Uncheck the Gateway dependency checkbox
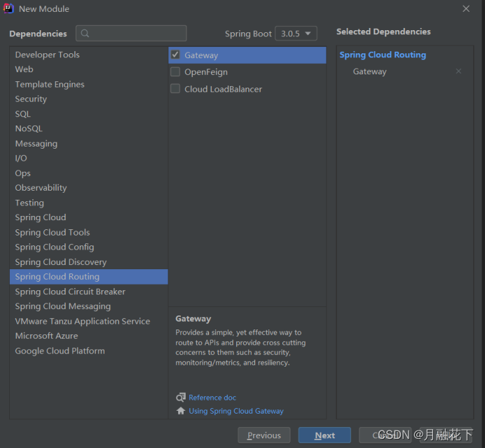Viewport: 485px width, 448px height. click(x=175, y=55)
